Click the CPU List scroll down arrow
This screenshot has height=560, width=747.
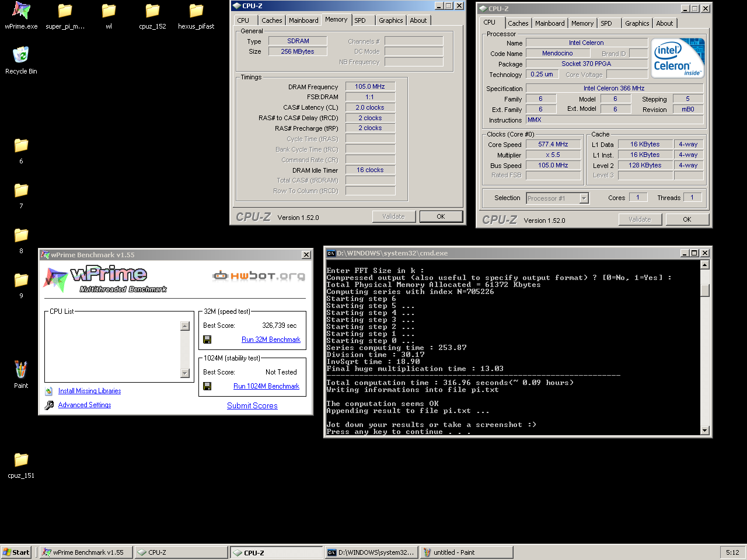point(185,373)
